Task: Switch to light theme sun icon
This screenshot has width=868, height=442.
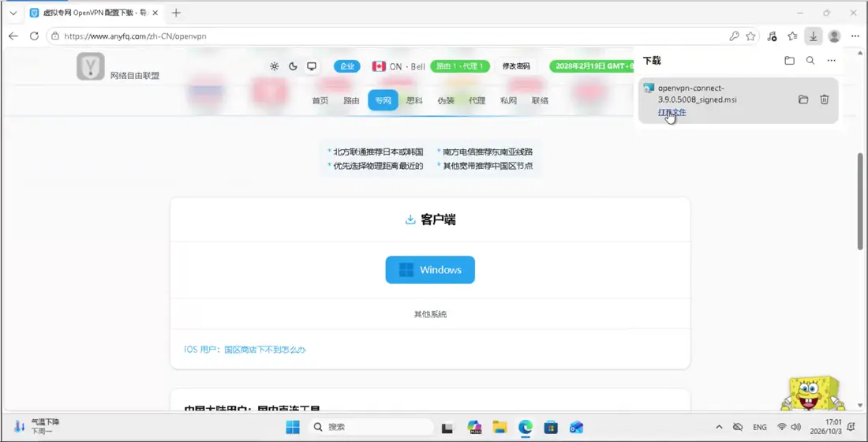Action: point(274,66)
